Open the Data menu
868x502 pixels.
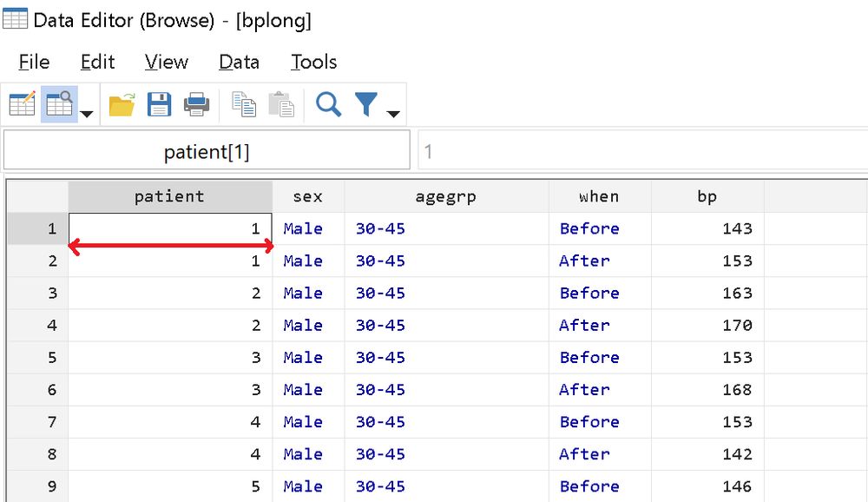click(239, 62)
